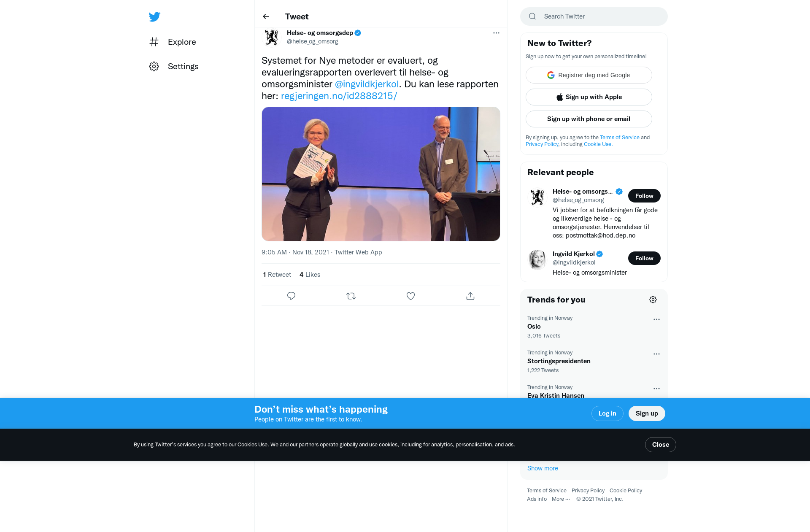This screenshot has height=532, width=810.
Task: Click the reply speech bubble icon
Action: [x=291, y=296]
